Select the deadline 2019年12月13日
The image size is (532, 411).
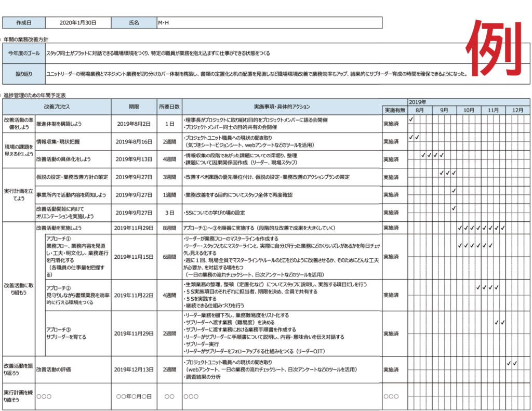click(x=134, y=369)
